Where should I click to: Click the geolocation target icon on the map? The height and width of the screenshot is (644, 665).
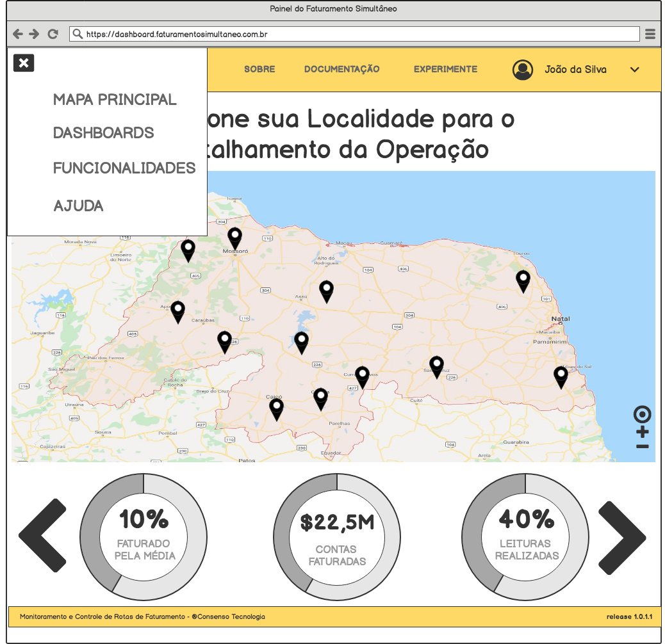point(641,414)
